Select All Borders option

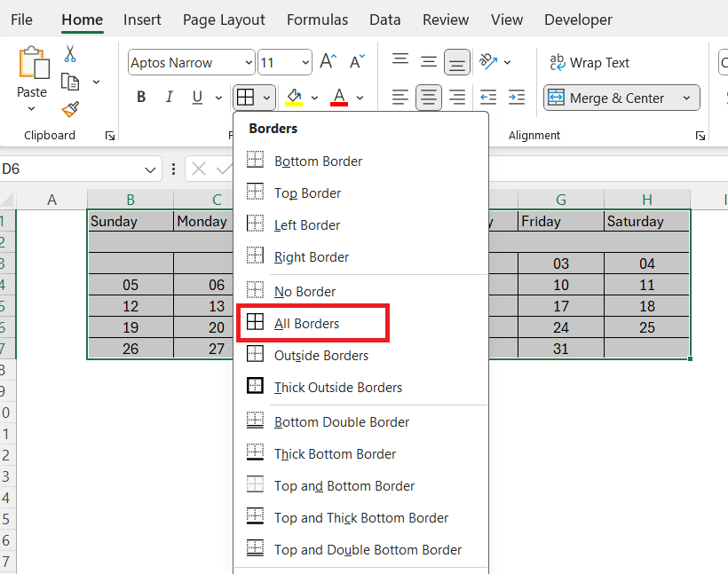click(x=361, y=324)
